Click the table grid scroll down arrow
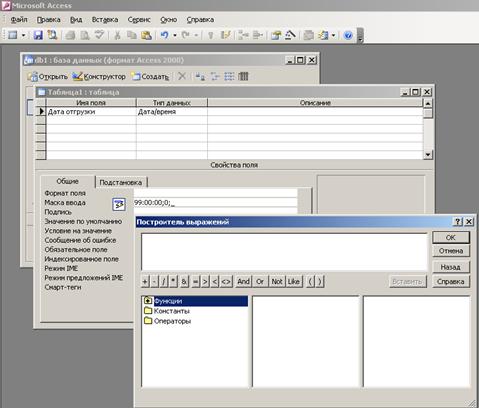Viewport: 479px width, 408px height. pos(428,155)
